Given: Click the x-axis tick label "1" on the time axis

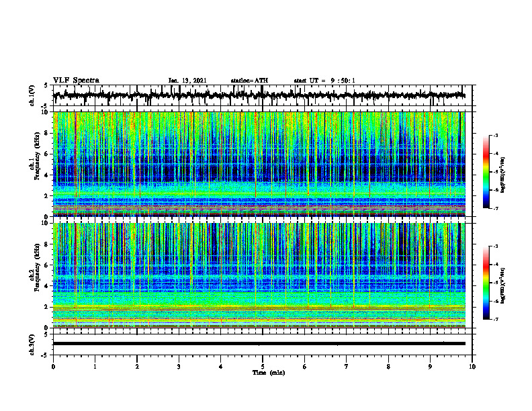Looking at the screenshot, I should [95, 367].
